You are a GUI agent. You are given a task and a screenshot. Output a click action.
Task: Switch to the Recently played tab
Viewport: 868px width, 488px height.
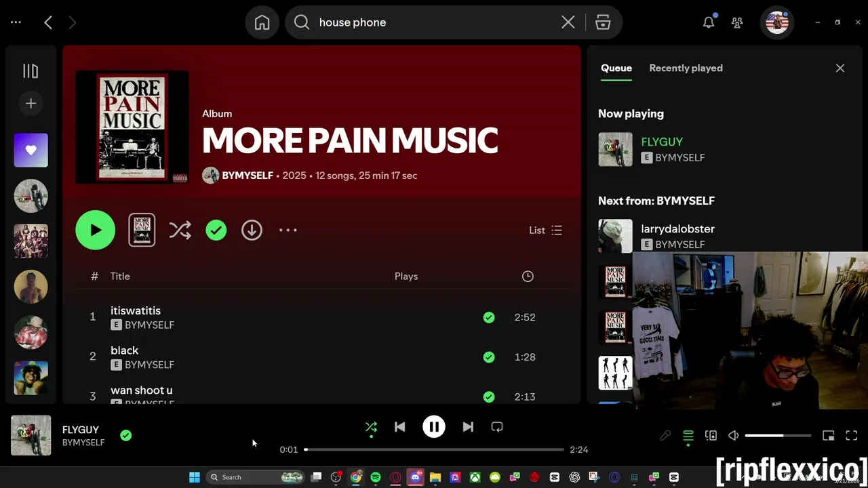tap(686, 68)
